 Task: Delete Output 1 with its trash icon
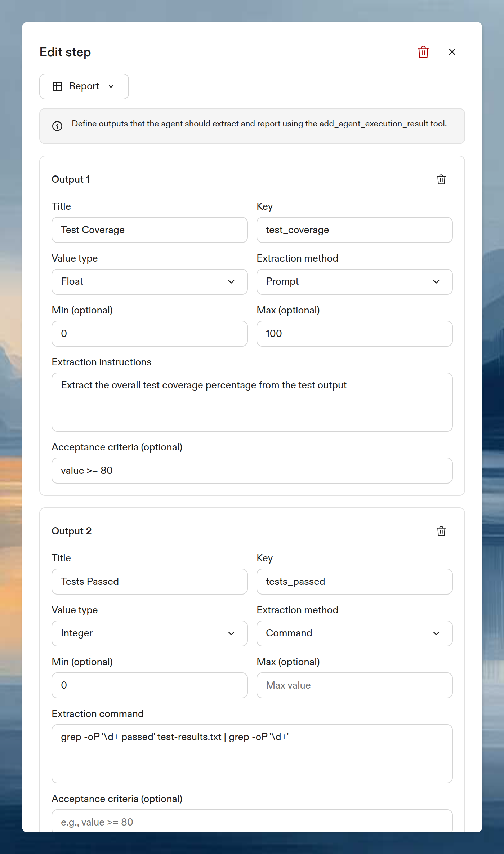pos(441,179)
